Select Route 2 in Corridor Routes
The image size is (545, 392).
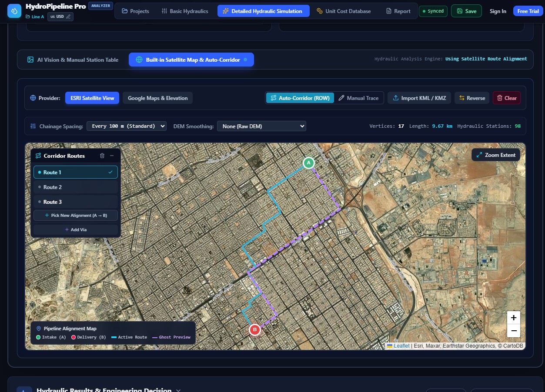[76, 187]
